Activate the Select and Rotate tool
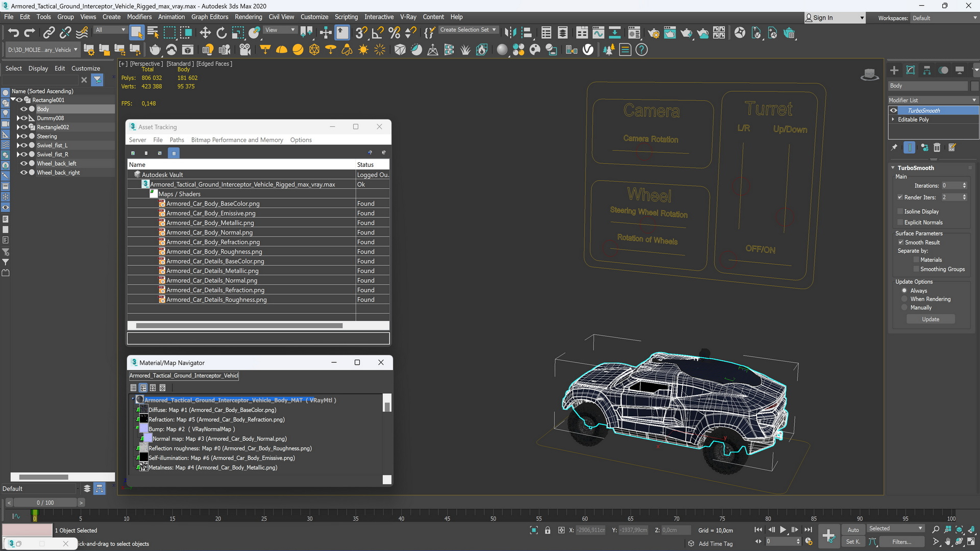The image size is (980, 551). pos(222,33)
